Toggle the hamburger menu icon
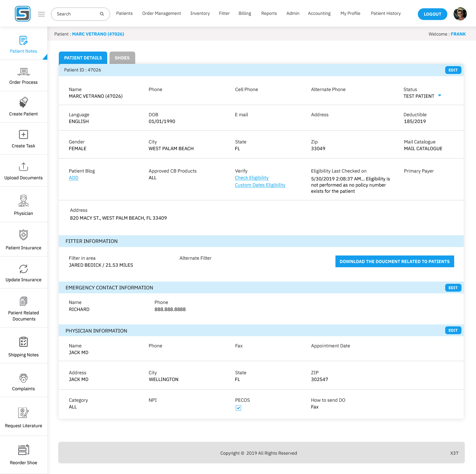Screen dimensions: 476x474 41,14
